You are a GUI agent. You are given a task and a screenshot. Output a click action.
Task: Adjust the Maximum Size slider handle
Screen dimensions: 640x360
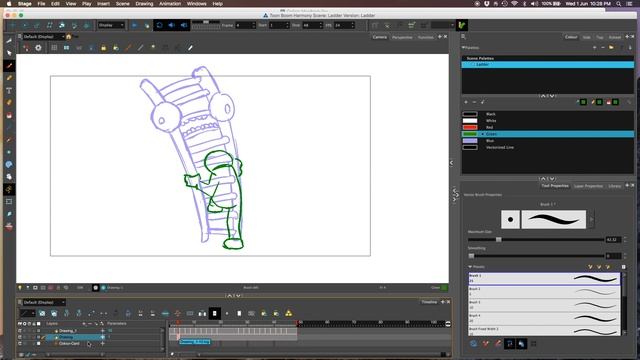click(498, 240)
